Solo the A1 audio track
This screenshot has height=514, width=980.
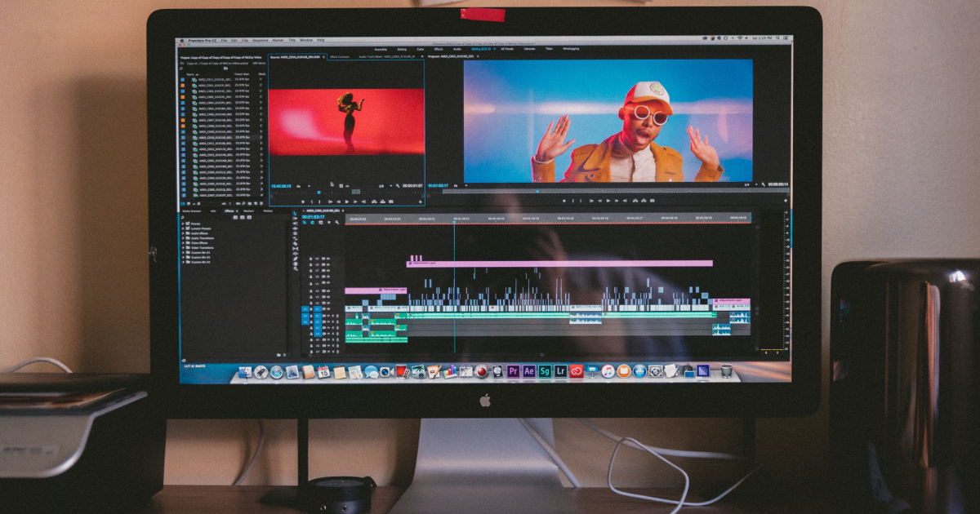click(332, 316)
